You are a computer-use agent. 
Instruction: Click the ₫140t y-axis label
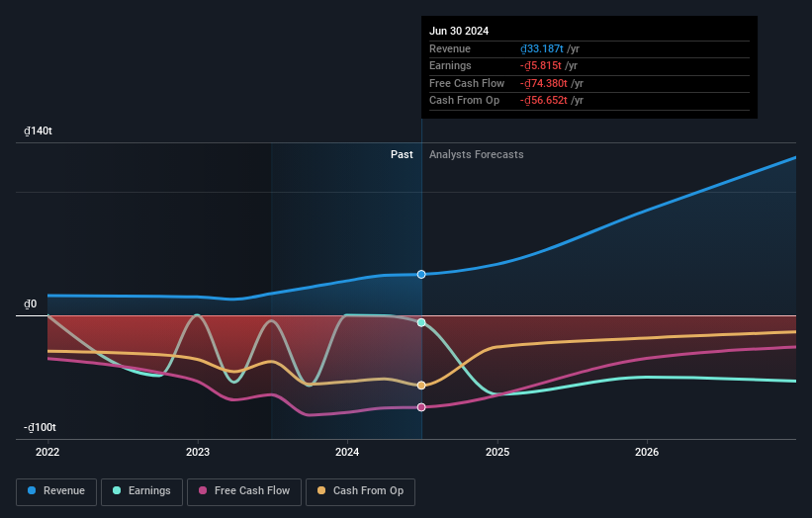coord(38,130)
